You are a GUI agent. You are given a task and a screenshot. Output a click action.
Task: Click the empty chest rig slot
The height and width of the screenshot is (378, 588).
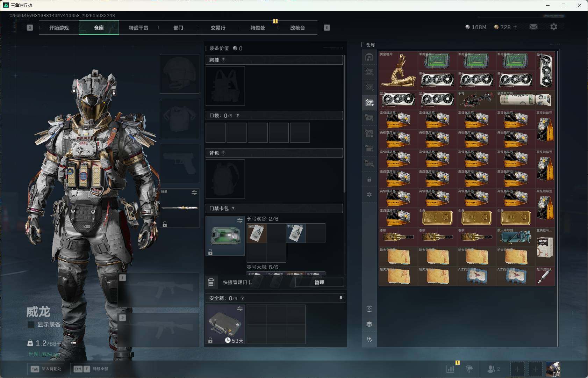click(225, 86)
